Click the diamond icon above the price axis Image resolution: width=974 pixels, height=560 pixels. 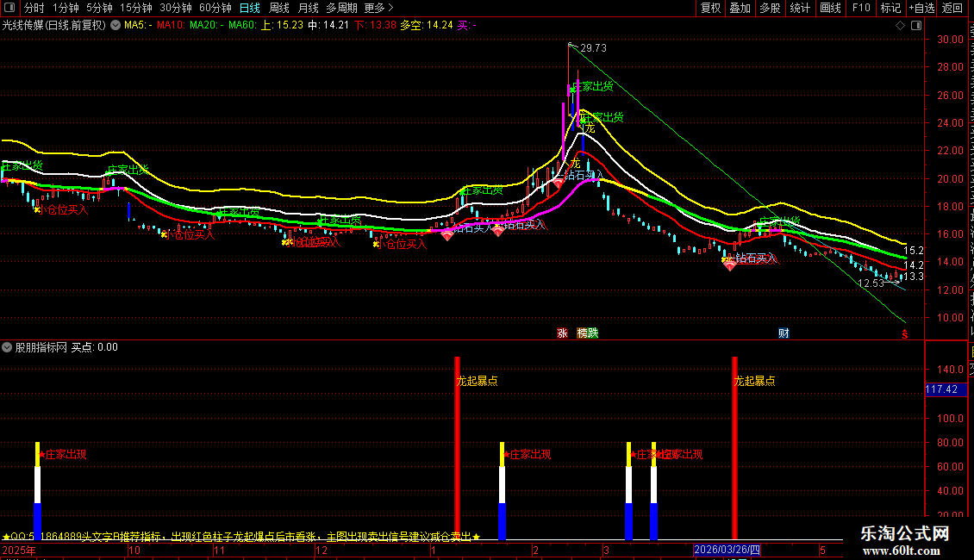[900, 26]
